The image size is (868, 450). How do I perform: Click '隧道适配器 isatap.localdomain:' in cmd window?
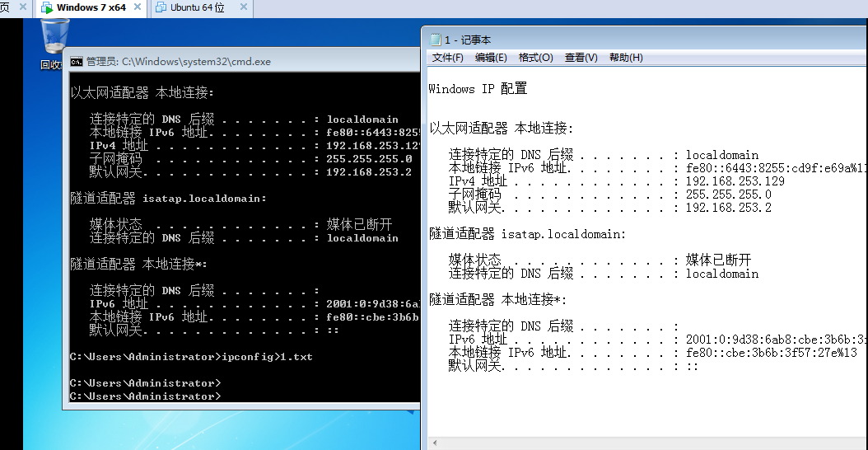point(168,198)
